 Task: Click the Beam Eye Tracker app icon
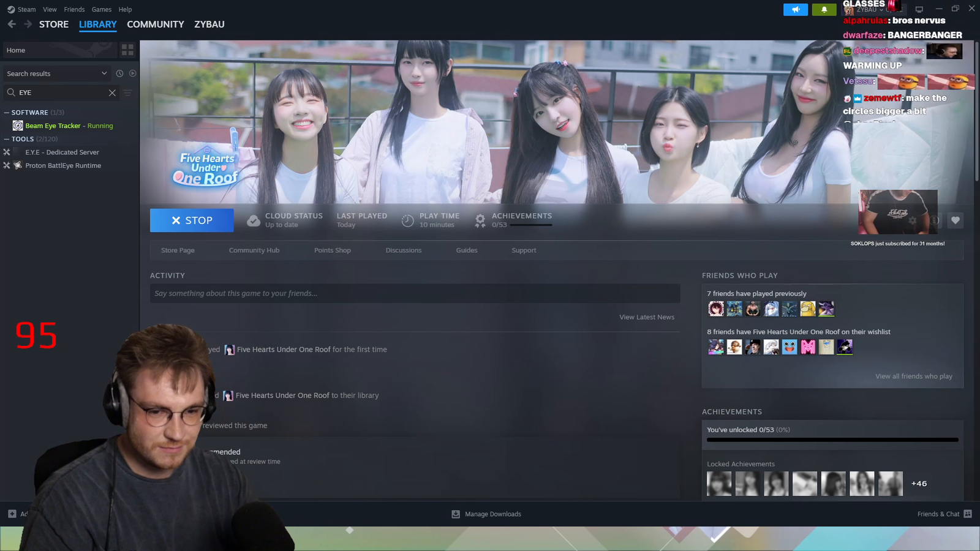tap(18, 126)
